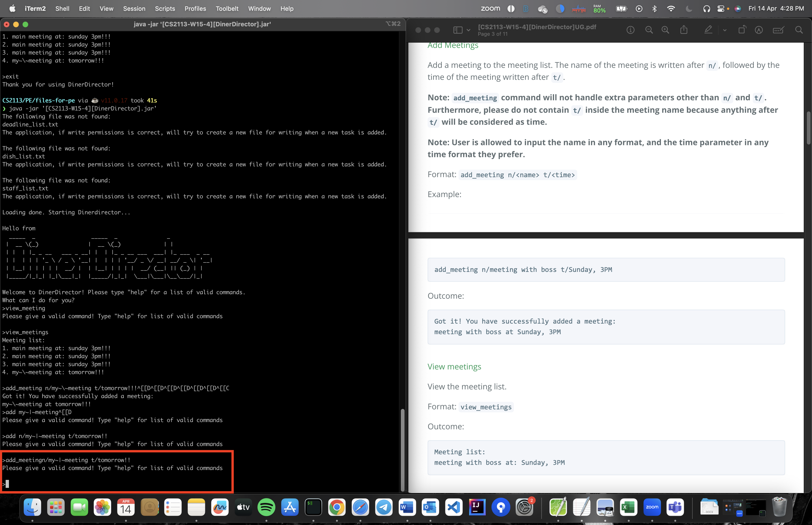Screen dimensions: 812x525
Task: Toggle the Focus moon icon in menu bar
Action: tap(689, 8)
